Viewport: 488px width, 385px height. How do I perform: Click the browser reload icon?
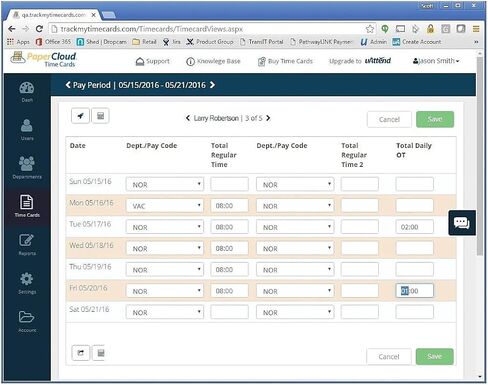(39, 29)
